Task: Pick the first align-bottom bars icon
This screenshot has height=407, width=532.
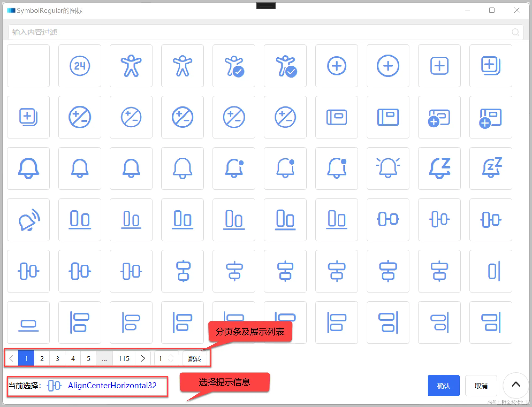Action: pyautogui.click(x=79, y=220)
